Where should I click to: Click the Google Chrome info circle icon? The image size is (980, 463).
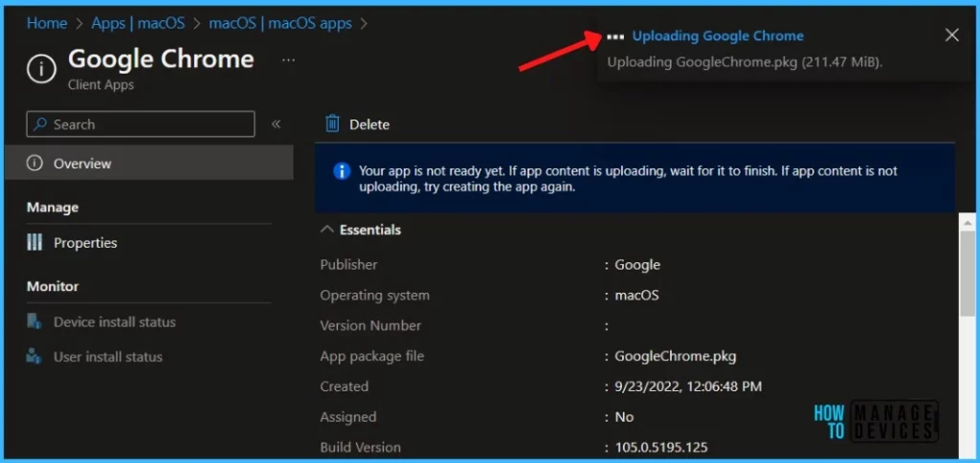(42, 68)
